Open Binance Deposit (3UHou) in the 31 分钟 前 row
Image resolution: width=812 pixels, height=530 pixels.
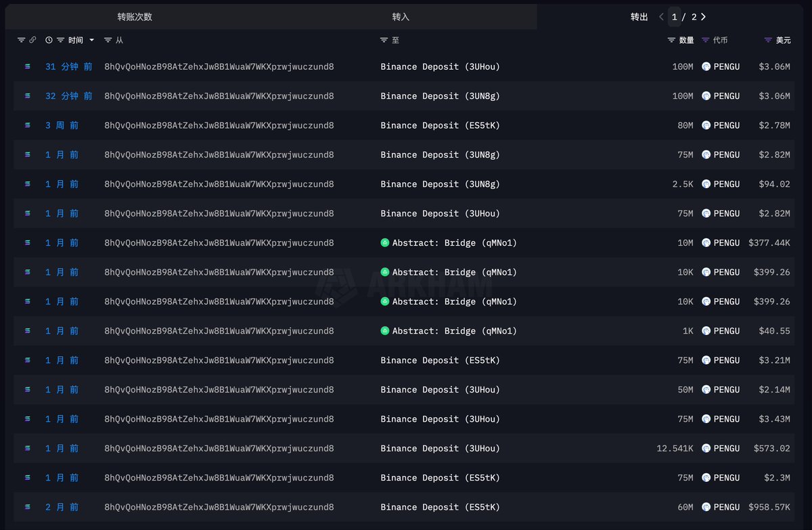click(x=441, y=66)
